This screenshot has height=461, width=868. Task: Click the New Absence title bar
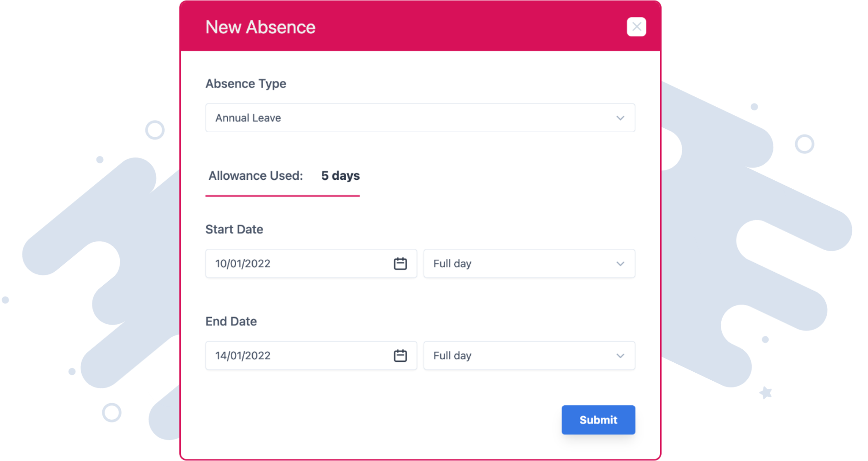(x=260, y=26)
